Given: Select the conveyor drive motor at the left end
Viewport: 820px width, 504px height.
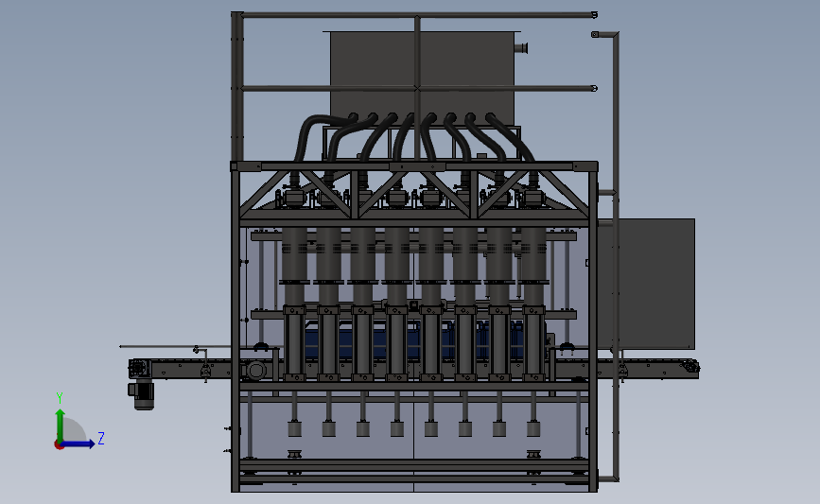Looking at the screenshot, I should click(x=142, y=394).
